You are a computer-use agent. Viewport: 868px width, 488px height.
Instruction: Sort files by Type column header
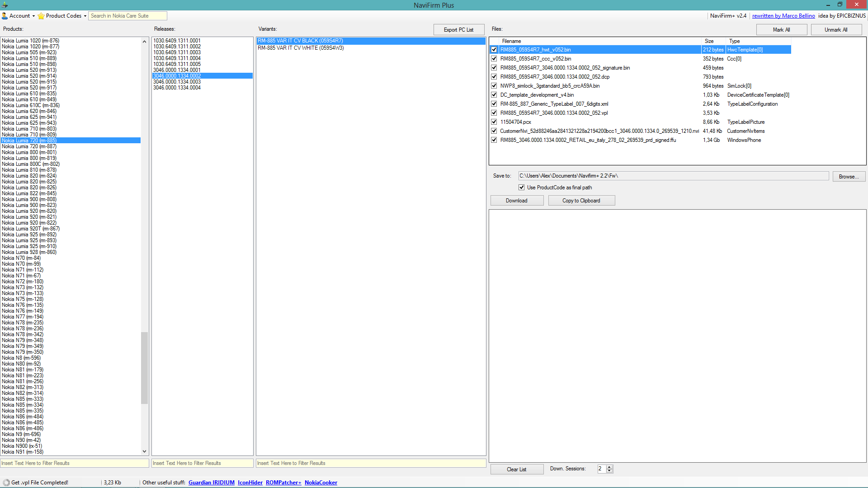[x=758, y=41]
